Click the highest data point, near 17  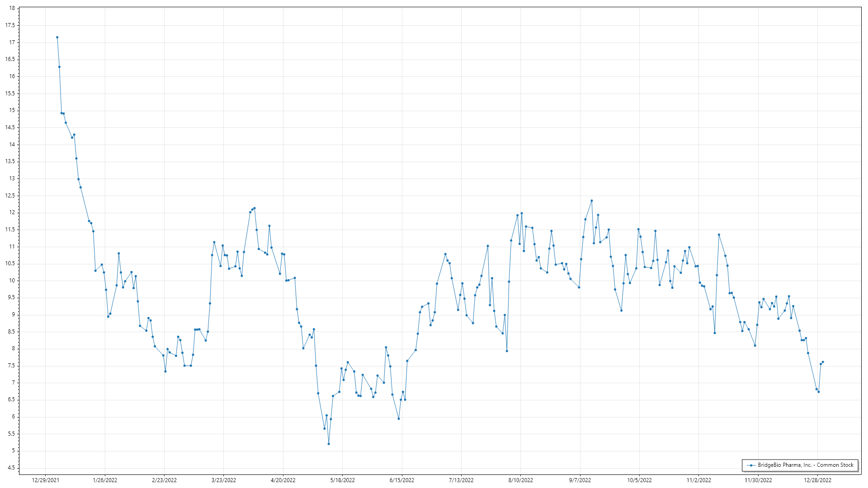[x=57, y=38]
